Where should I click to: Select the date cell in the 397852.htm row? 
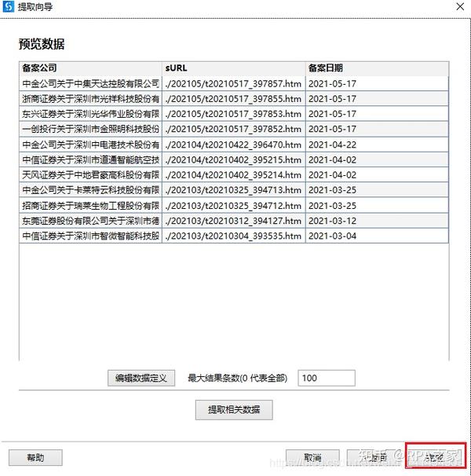pos(377,129)
